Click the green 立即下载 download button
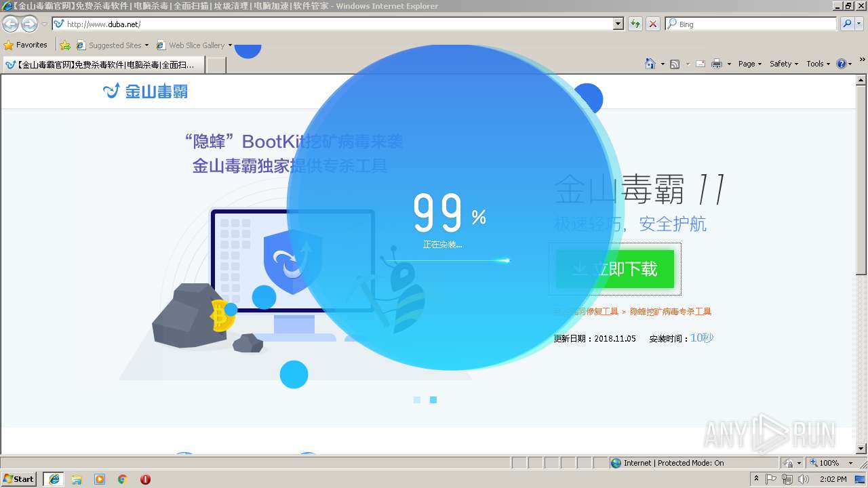This screenshot has height=488, width=868. pyautogui.click(x=614, y=269)
